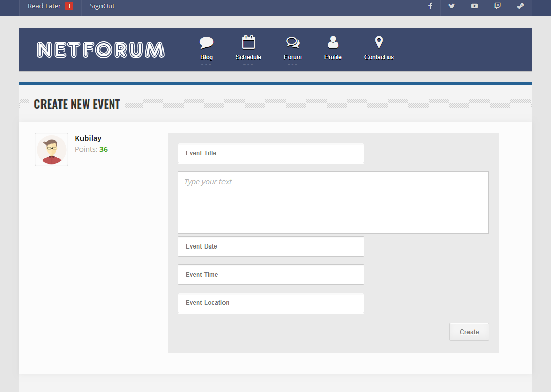
Task: Open Kubilay's profile avatar thumbnail
Action: click(x=51, y=149)
